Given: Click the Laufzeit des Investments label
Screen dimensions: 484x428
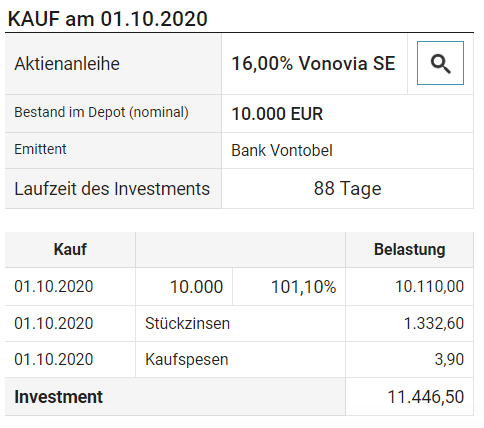Looking at the screenshot, I should click(112, 189).
